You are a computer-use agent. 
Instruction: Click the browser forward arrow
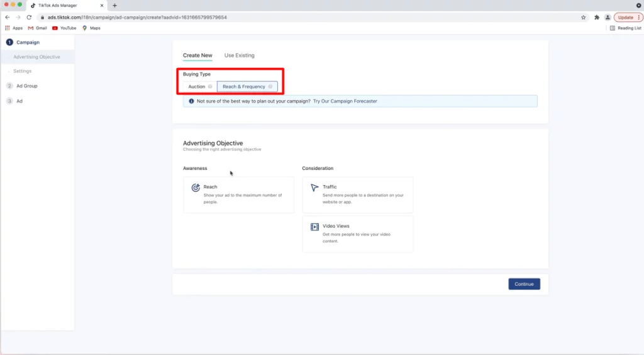click(x=18, y=17)
